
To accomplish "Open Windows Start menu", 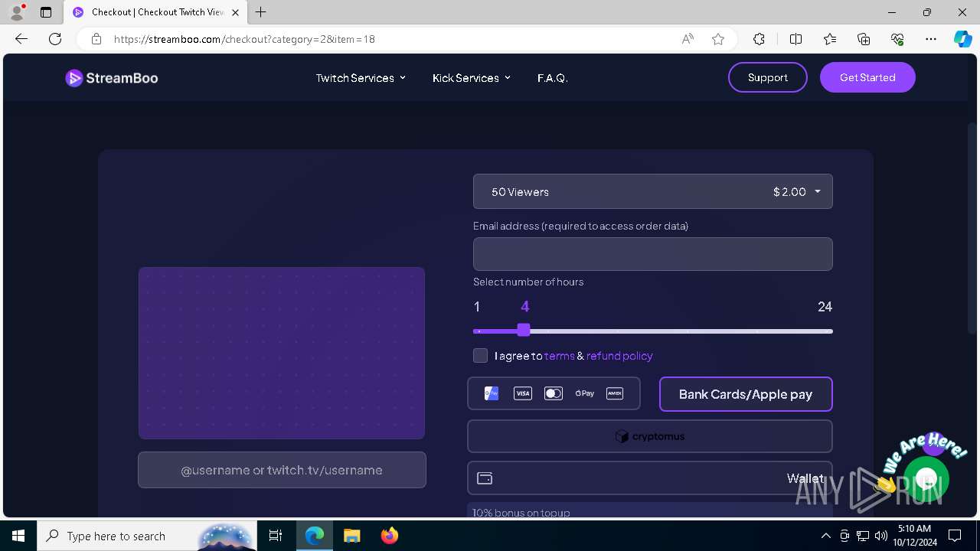I will 18,536.
